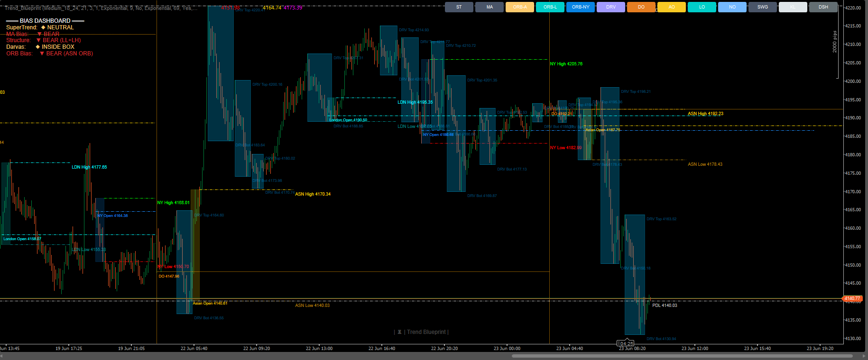Click the DRV Top 4201.35 label
The width and height of the screenshot is (868, 360).
click(482, 81)
